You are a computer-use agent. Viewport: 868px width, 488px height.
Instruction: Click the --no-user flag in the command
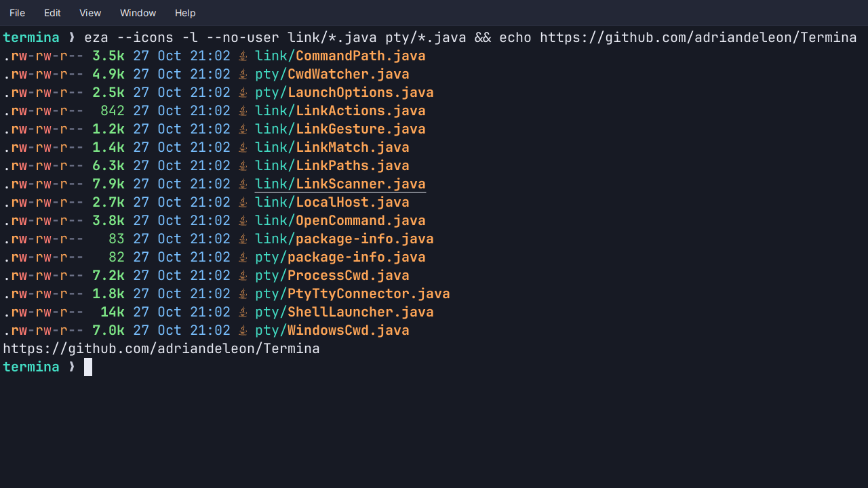243,37
